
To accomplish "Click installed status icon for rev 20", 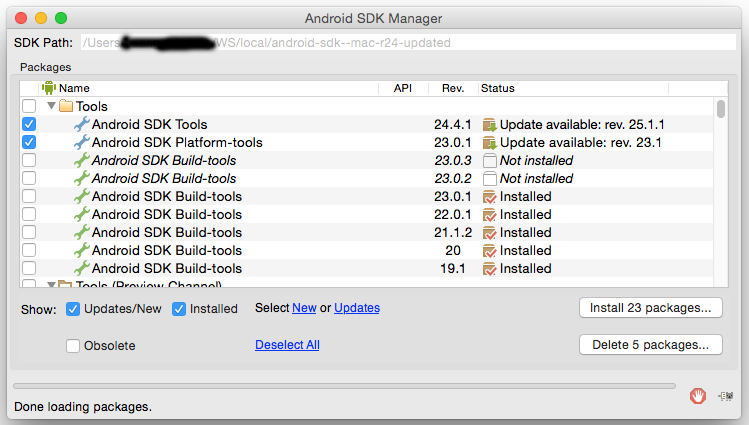I will point(490,251).
